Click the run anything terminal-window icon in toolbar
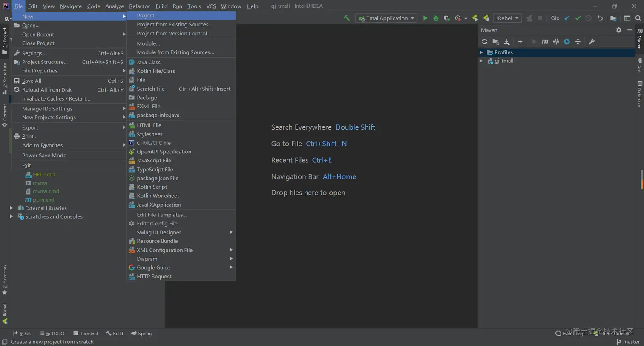 coord(627,18)
